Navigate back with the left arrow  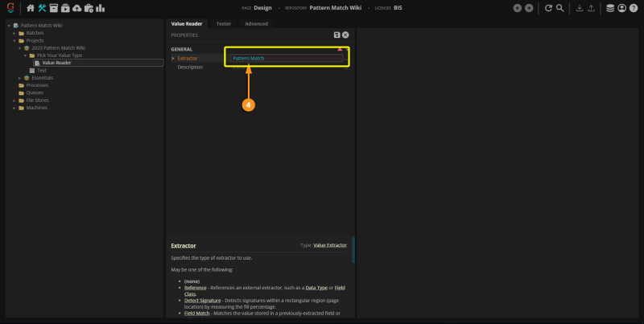(518, 8)
